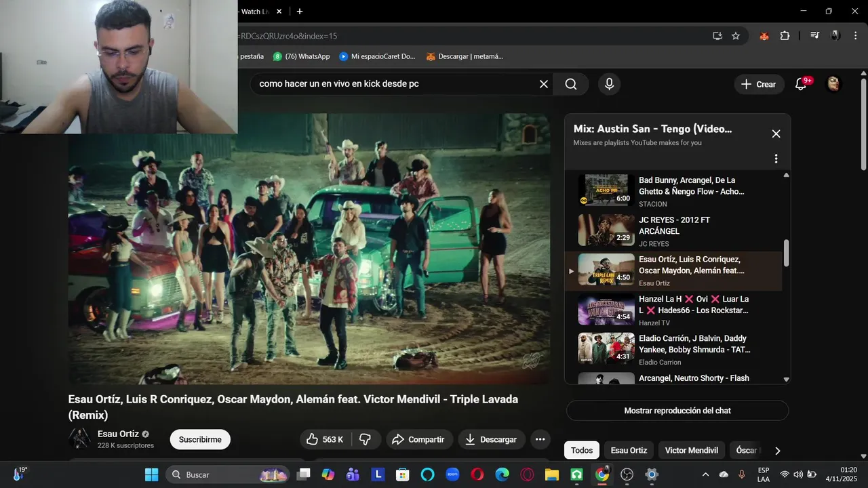Open File Explorer from taskbar
This screenshot has height=488, width=868.
(x=552, y=474)
